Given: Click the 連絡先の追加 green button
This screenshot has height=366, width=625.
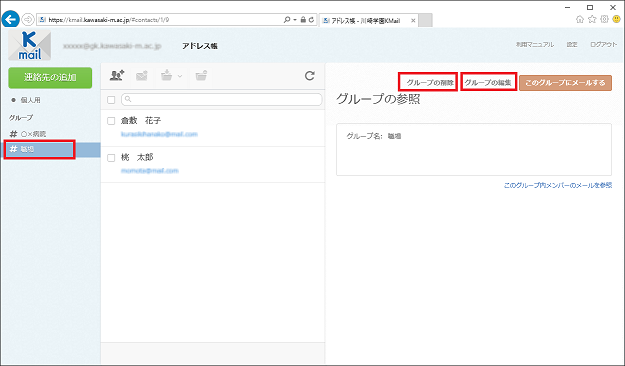Looking at the screenshot, I should pyautogui.click(x=50, y=77).
